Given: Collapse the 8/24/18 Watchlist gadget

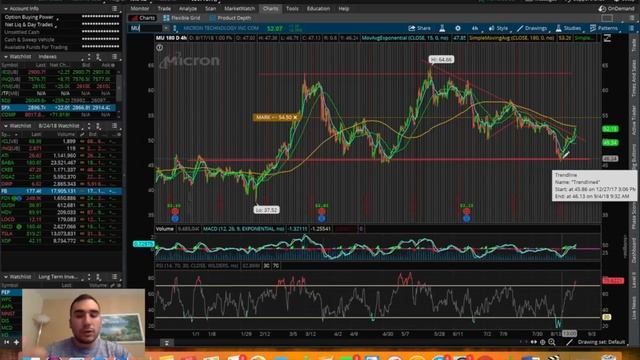Looking at the screenshot, I should (6, 126).
